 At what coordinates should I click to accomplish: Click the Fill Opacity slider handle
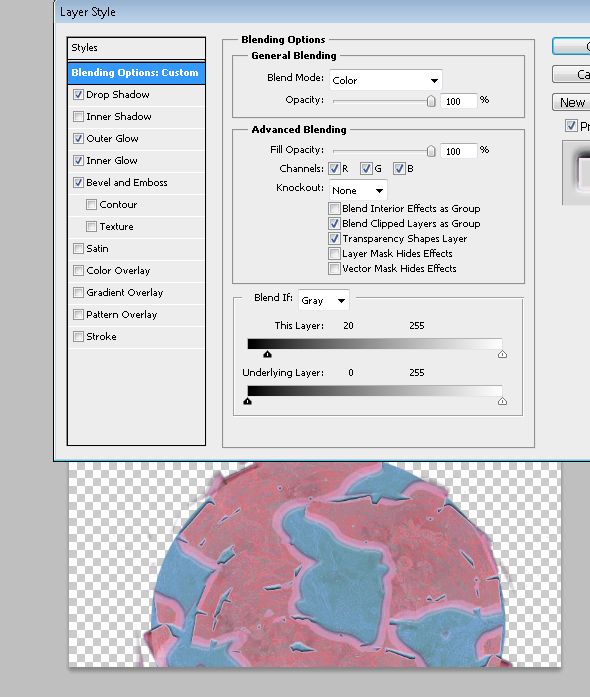tap(431, 151)
